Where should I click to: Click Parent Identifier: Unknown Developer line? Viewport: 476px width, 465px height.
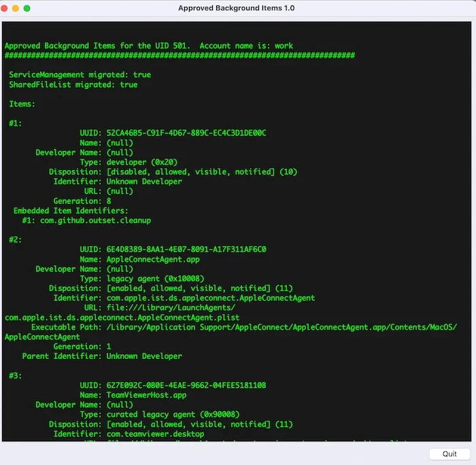(x=102, y=356)
